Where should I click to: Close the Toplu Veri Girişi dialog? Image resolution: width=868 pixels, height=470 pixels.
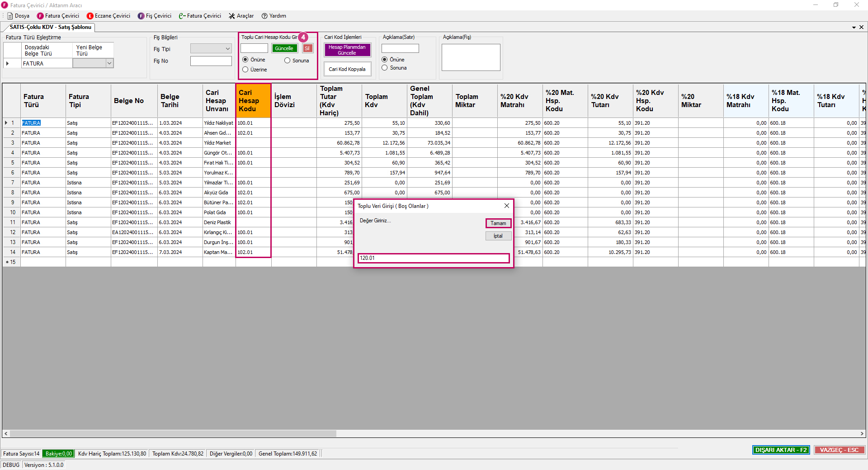[x=507, y=206]
